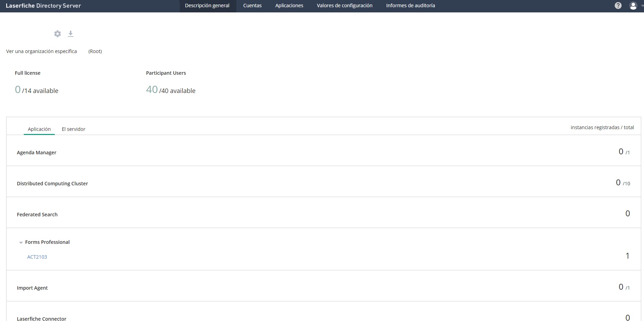644x321 pixels.
Task: Click the 0 /14 available count
Action: (x=37, y=90)
